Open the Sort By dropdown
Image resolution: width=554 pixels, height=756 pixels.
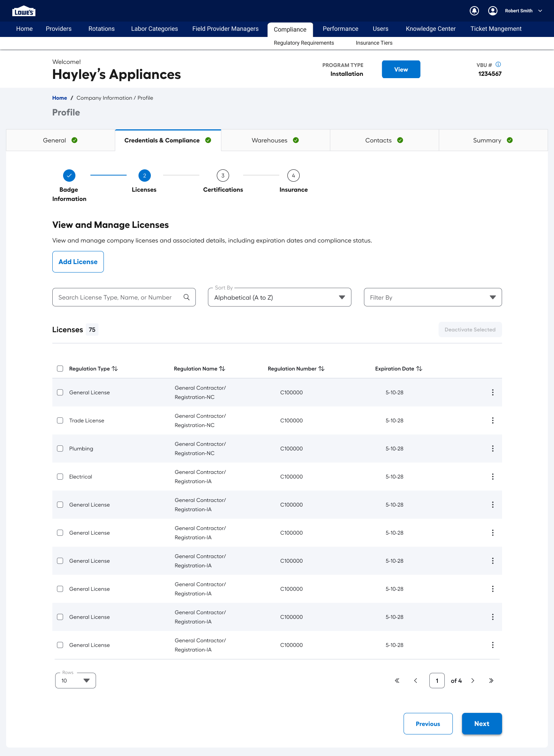pos(280,297)
